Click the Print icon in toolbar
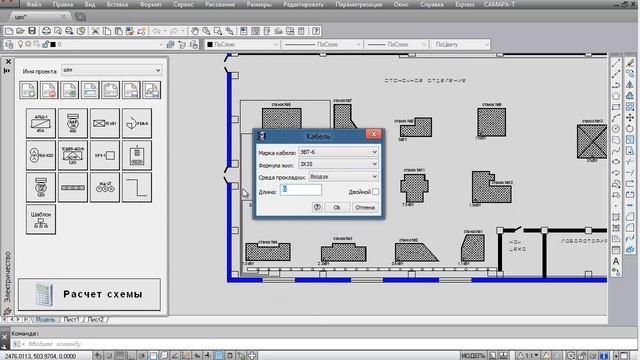640x360 pixels. (47, 31)
